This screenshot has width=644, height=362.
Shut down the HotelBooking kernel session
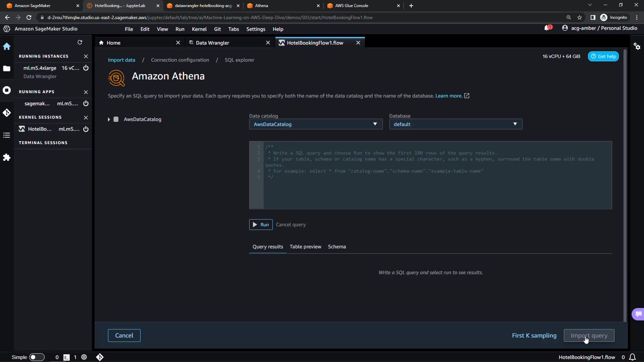(86, 129)
